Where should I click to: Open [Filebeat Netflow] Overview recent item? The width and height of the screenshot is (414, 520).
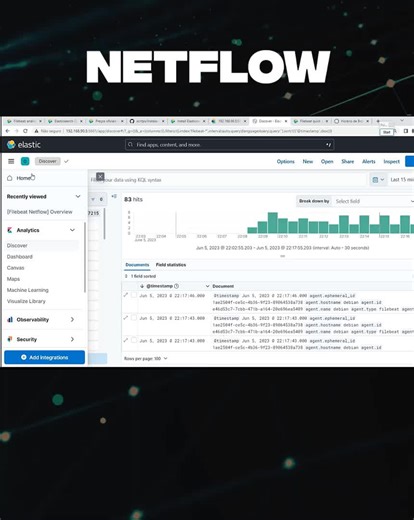click(39, 212)
